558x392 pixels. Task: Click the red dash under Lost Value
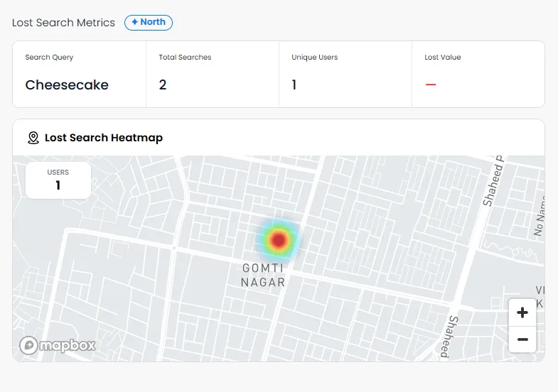click(x=431, y=85)
